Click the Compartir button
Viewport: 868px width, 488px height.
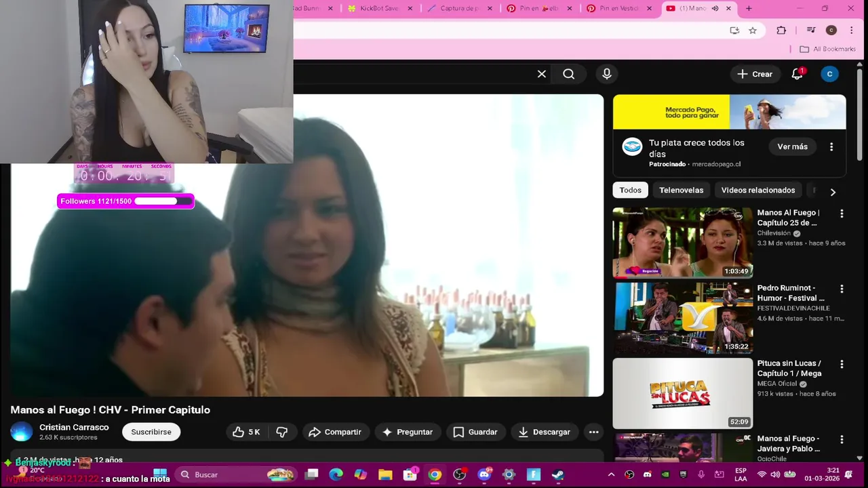335,432
